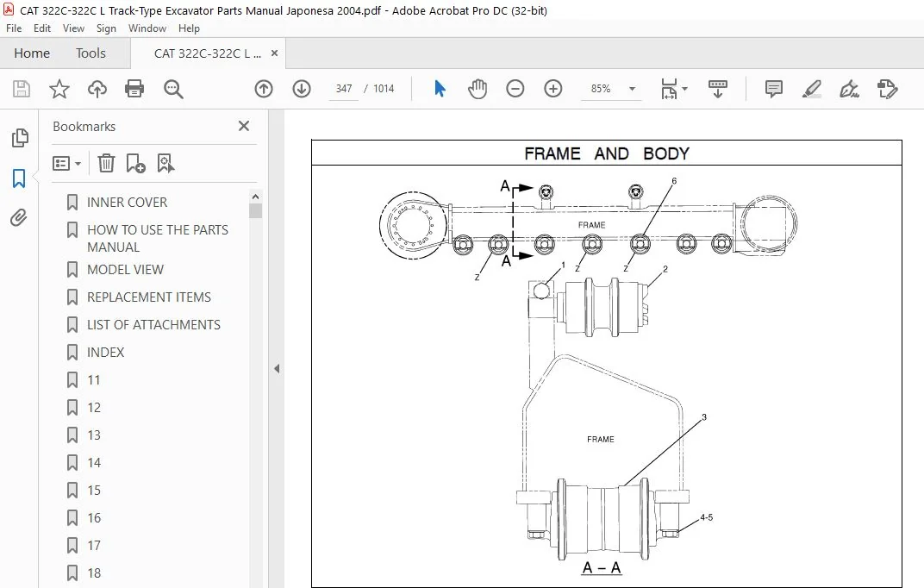Open the View menu
Screen dimensions: 924x588
(73, 28)
